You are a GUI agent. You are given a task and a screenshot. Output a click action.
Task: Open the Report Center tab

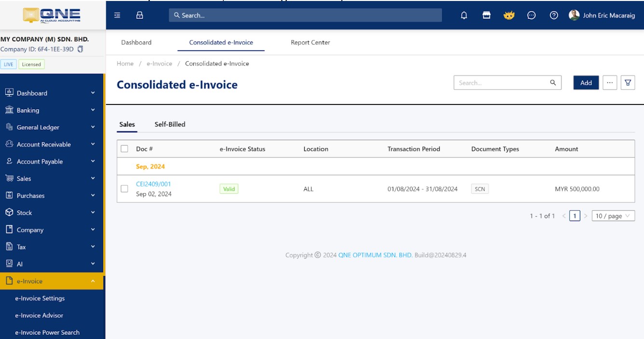[309, 42]
